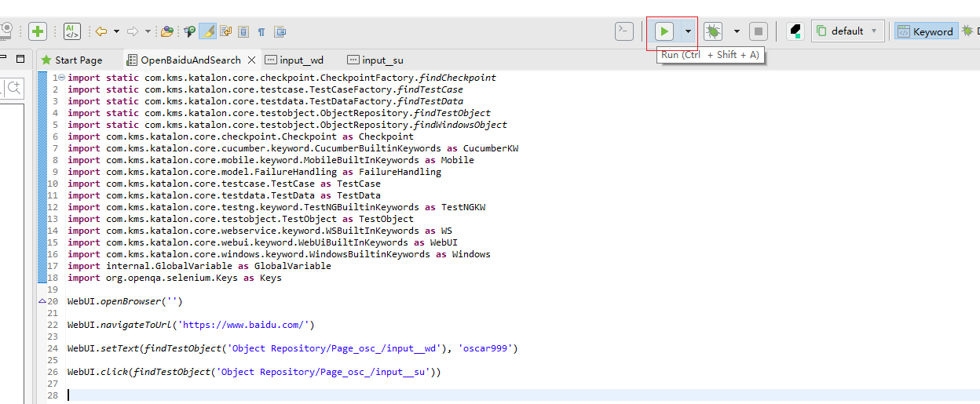Image resolution: width=980 pixels, height=404 pixels.
Task: Click the FailureHandling import on line 9
Action: (254, 172)
